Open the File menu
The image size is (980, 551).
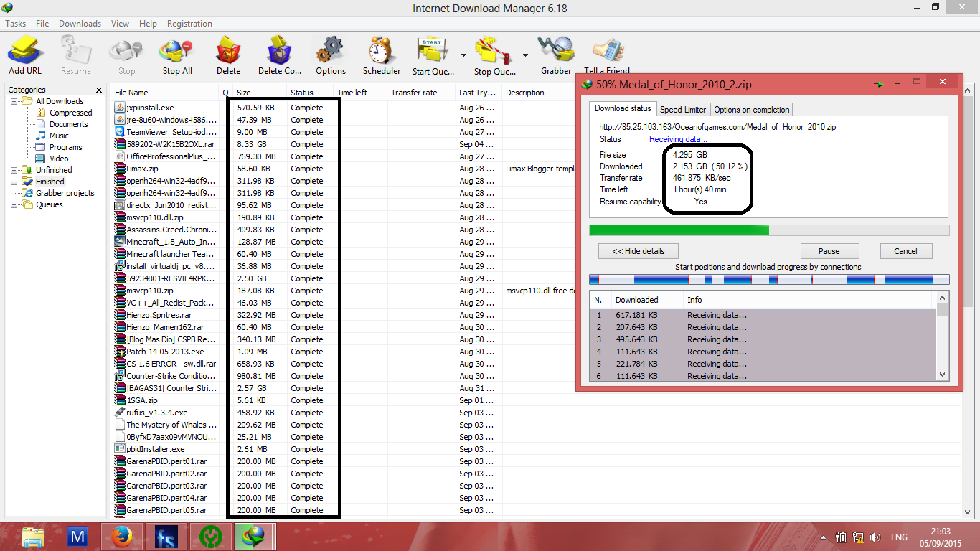click(x=42, y=24)
